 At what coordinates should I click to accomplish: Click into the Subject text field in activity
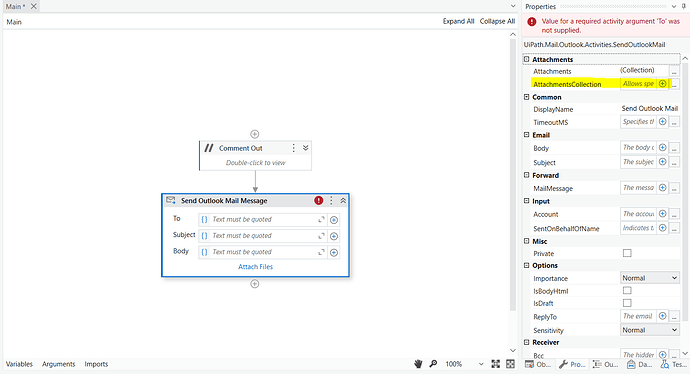point(262,236)
